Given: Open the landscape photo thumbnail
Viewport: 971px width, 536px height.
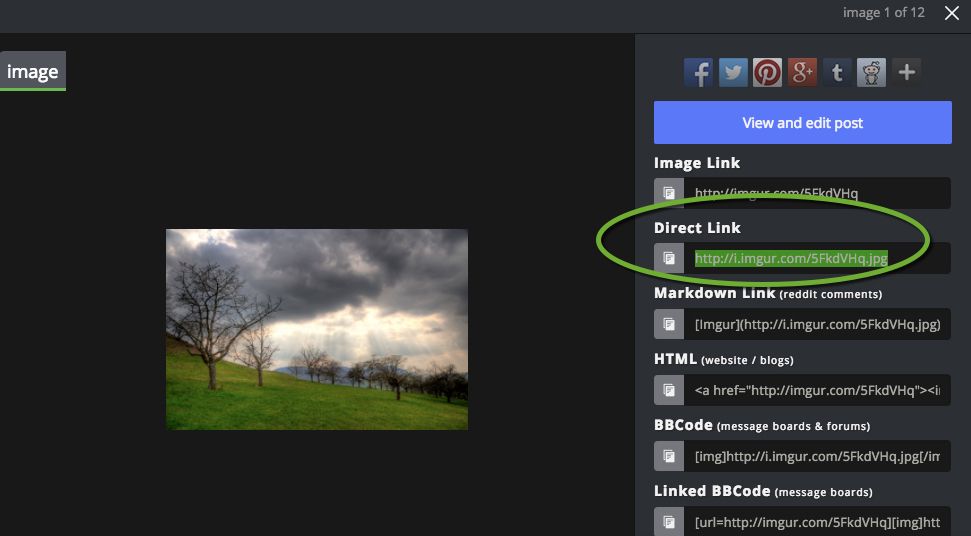Looking at the screenshot, I should pos(317,329).
